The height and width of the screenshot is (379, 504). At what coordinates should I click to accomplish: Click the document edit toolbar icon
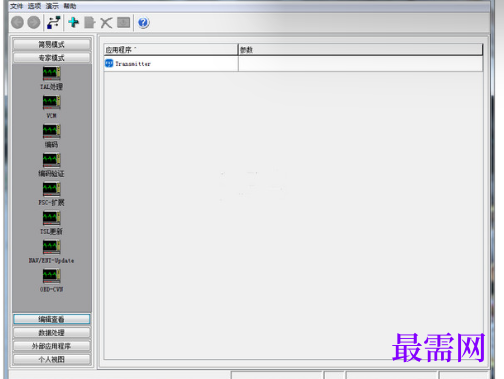click(90, 23)
